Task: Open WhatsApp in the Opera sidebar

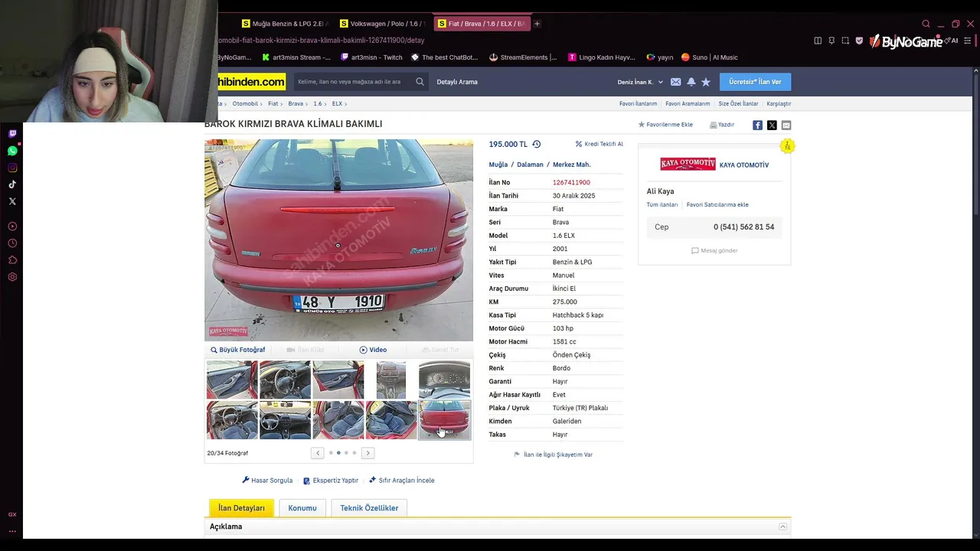Action: coord(12,151)
